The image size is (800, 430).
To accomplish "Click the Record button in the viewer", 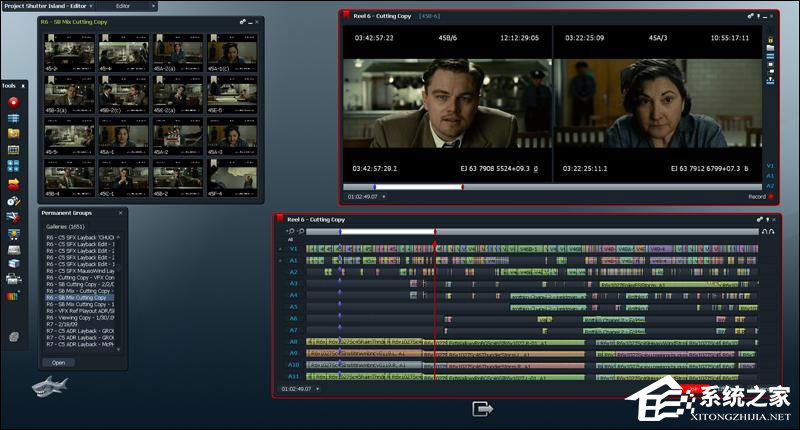I will 760,197.
